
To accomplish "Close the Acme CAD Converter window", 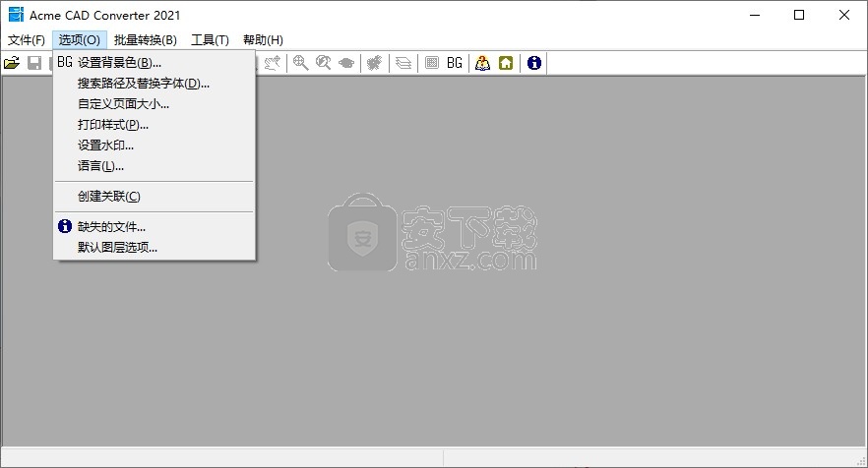I will [844, 15].
